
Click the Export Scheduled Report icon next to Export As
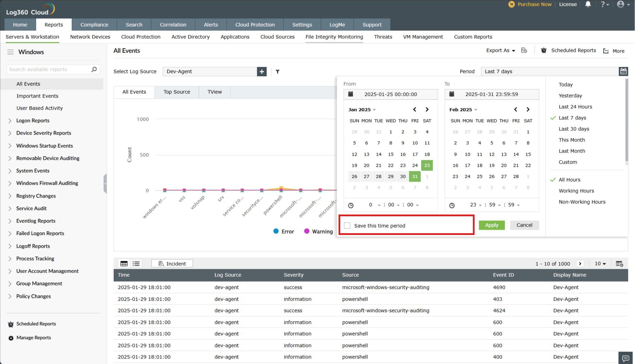524,50
